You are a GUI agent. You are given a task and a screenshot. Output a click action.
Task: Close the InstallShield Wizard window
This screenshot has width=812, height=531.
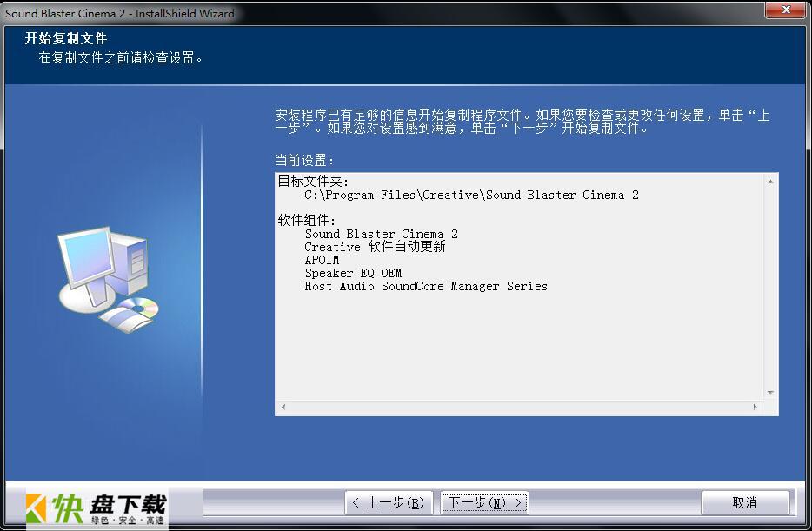coord(786,10)
